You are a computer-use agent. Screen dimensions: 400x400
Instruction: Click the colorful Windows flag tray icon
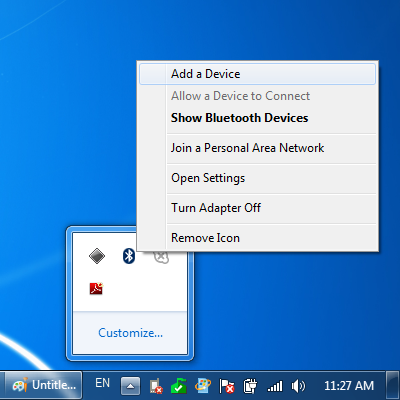[x=203, y=386]
